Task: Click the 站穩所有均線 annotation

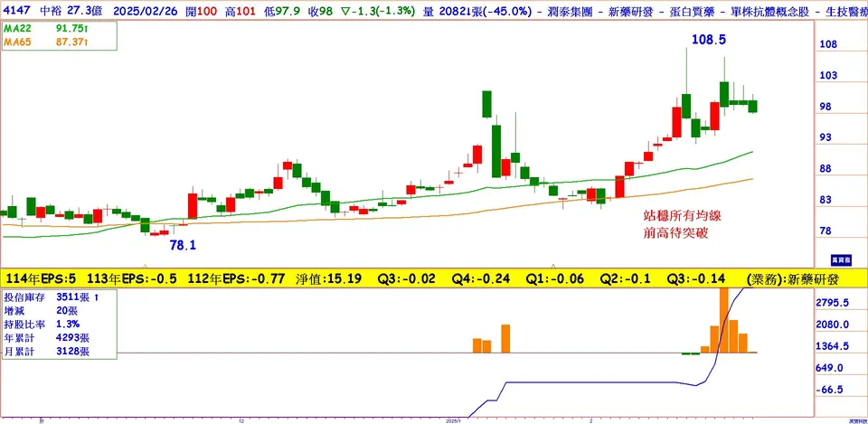Action: tap(681, 215)
